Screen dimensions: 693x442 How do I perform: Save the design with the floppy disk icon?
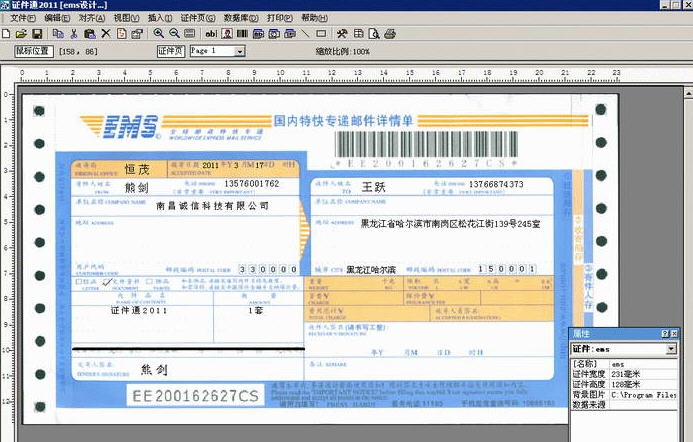pyautogui.click(x=37, y=34)
